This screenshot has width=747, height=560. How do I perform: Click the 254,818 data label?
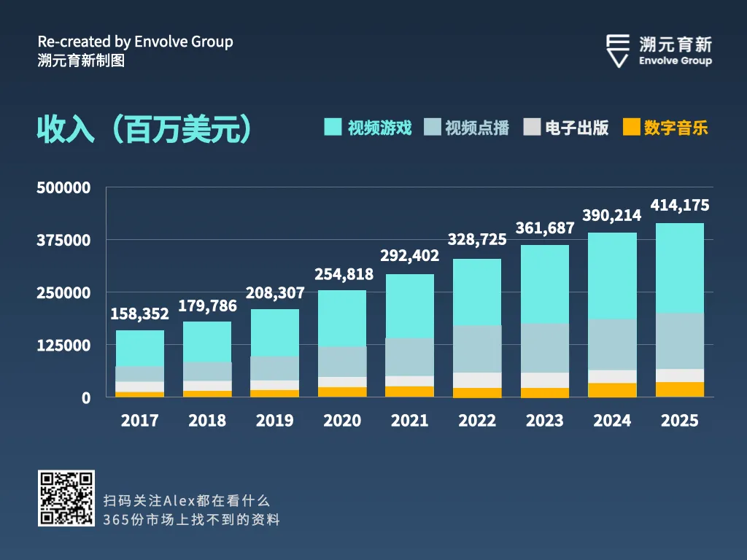344,274
